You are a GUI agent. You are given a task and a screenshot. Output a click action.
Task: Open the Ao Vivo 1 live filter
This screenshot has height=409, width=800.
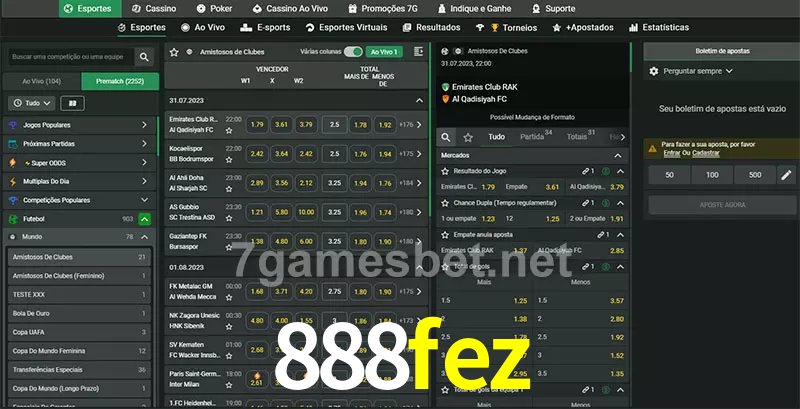(x=384, y=52)
